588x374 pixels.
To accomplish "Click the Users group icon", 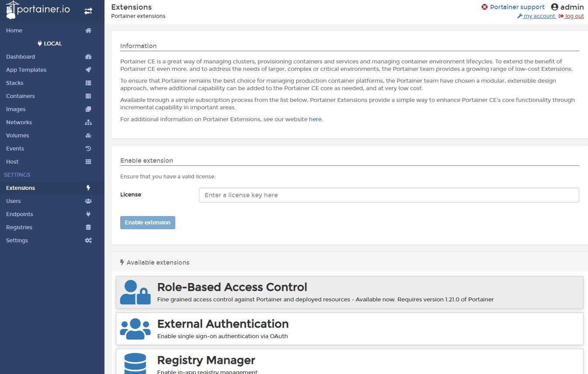I will tap(88, 201).
